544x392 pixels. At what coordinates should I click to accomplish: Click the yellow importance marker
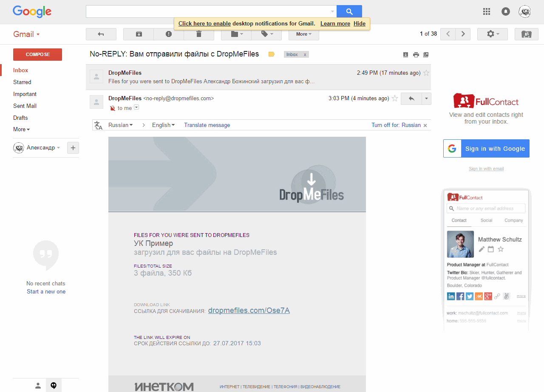pyautogui.click(x=272, y=54)
